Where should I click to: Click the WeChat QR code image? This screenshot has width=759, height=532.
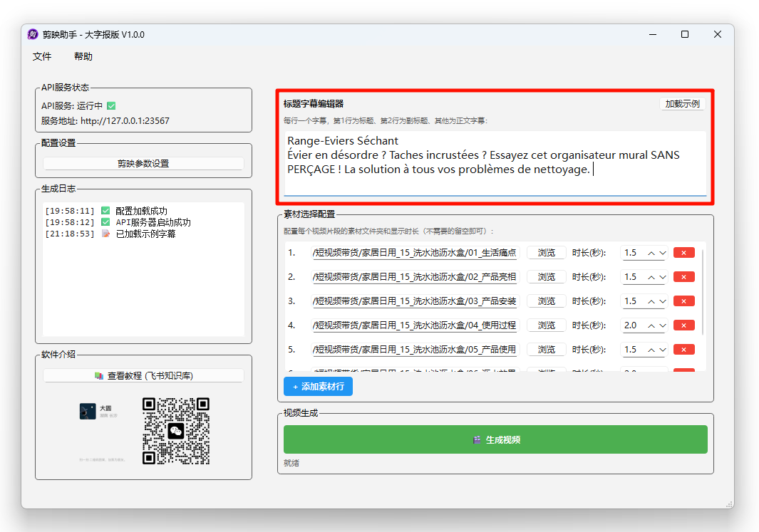point(176,431)
